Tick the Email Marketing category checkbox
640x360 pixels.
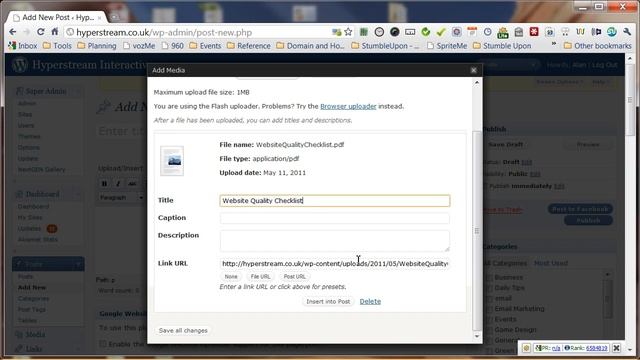[x=489, y=309]
